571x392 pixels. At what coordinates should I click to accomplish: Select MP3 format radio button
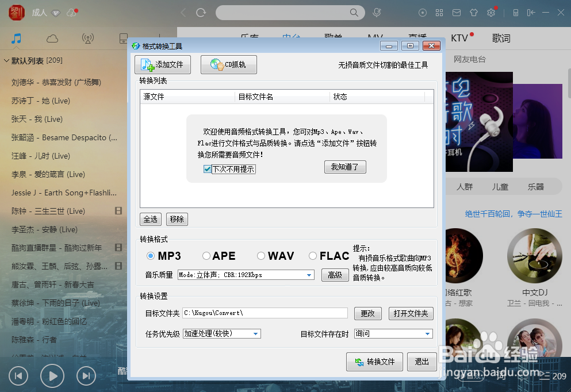coord(150,256)
